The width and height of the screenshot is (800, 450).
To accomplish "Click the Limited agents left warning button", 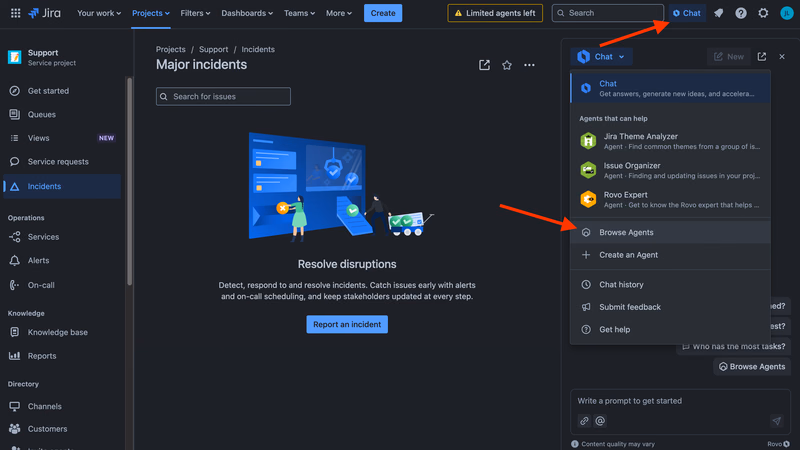I will click(x=495, y=13).
